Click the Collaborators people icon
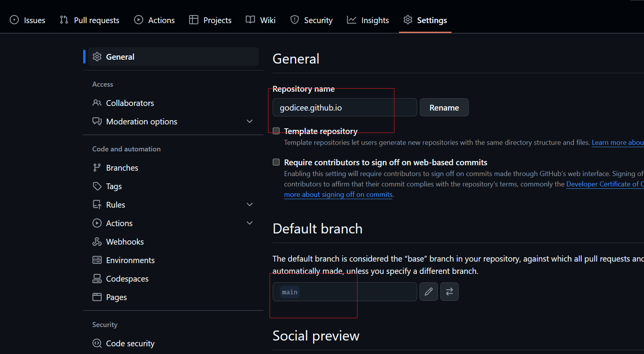 (97, 103)
